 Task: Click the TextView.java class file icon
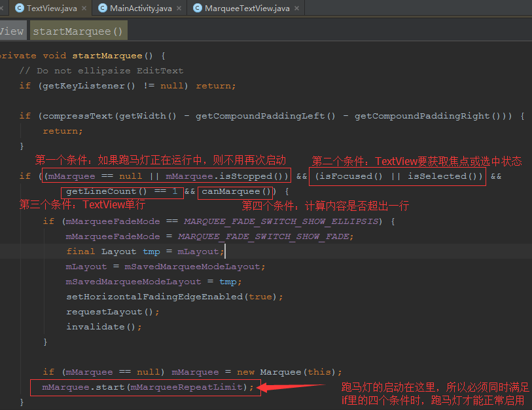[20, 8]
